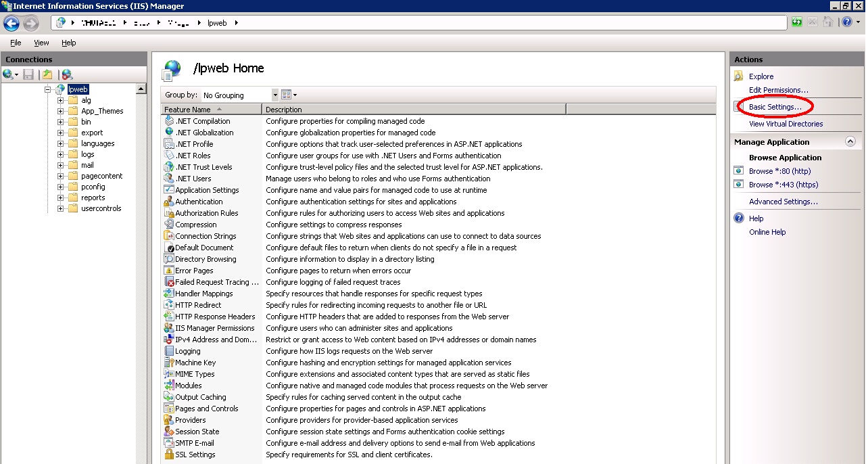Select the pagecontent folder in tree

101,176
